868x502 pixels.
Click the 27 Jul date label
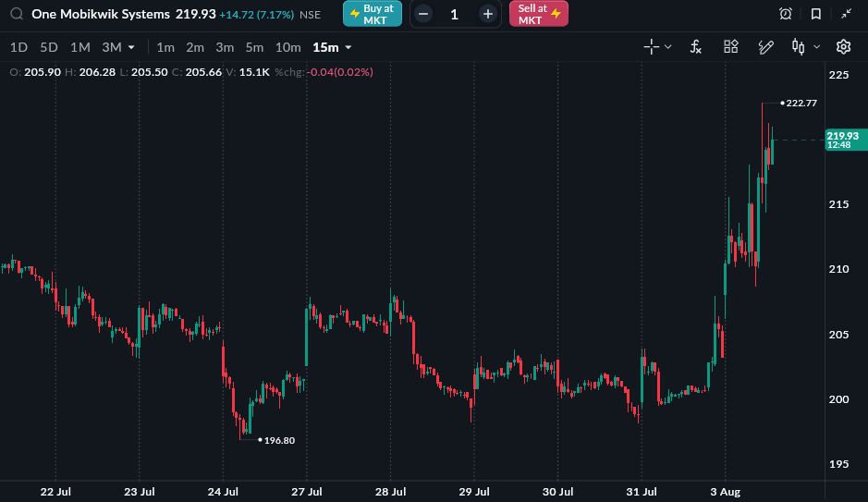coord(307,492)
